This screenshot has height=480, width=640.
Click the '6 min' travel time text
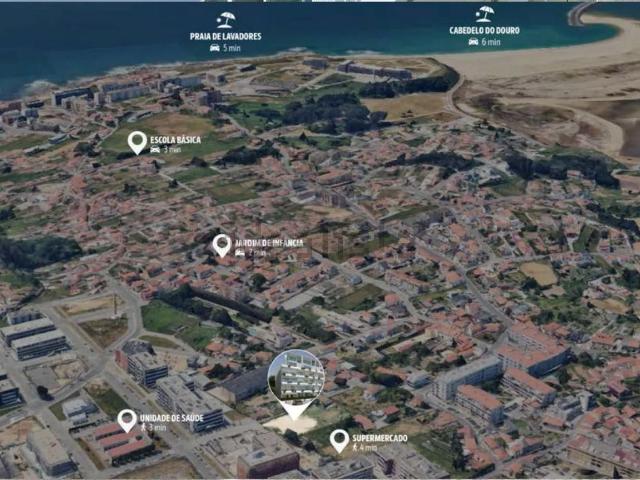pyautogui.click(x=491, y=42)
